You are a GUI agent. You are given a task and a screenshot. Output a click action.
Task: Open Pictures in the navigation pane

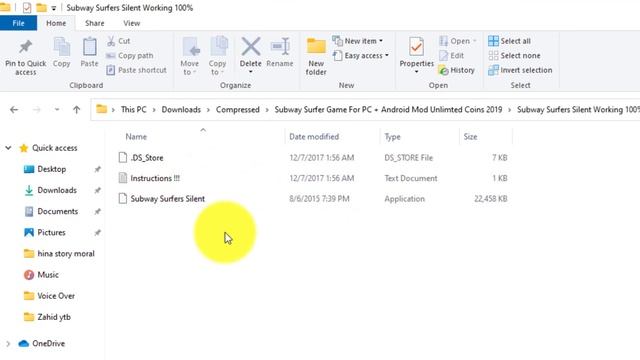click(51, 233)
